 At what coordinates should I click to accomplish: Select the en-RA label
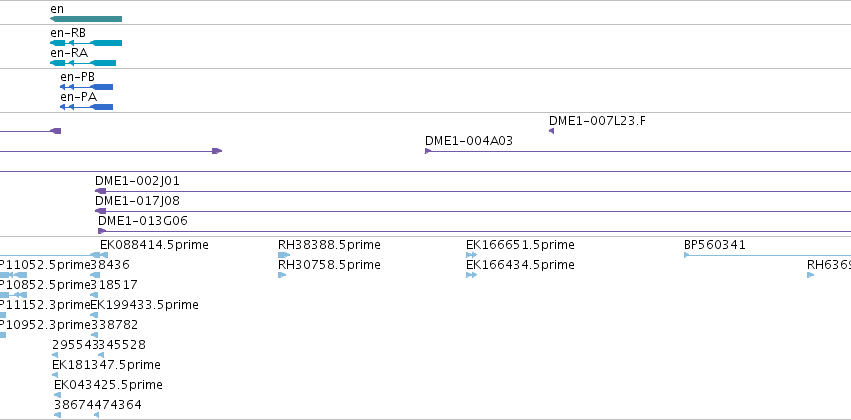[69, 53]
